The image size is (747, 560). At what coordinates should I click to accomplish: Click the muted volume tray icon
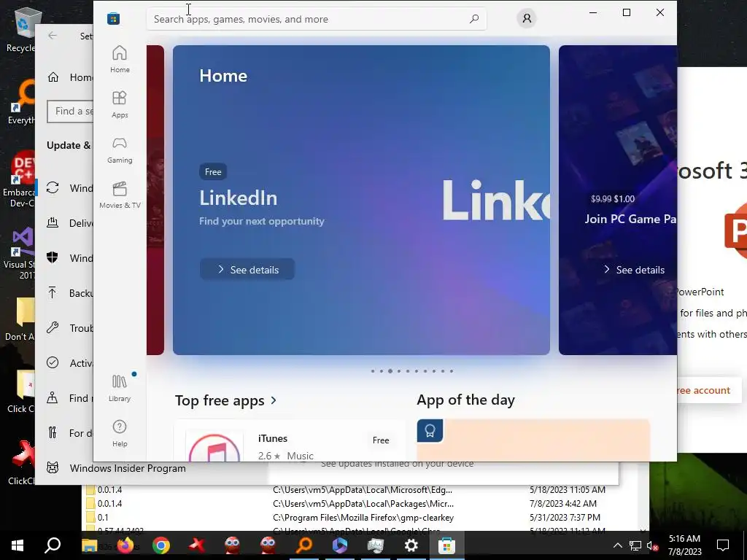(x=652, y=545)
